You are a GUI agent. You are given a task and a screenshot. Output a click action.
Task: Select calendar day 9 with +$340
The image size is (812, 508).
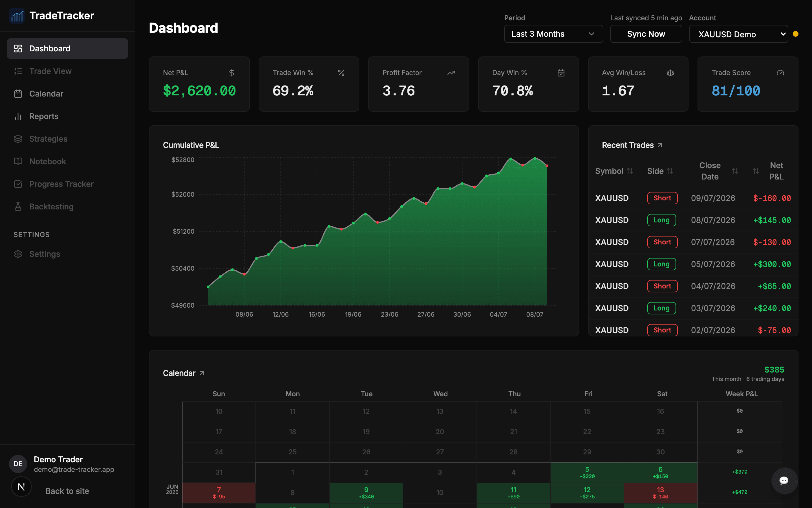366,493
